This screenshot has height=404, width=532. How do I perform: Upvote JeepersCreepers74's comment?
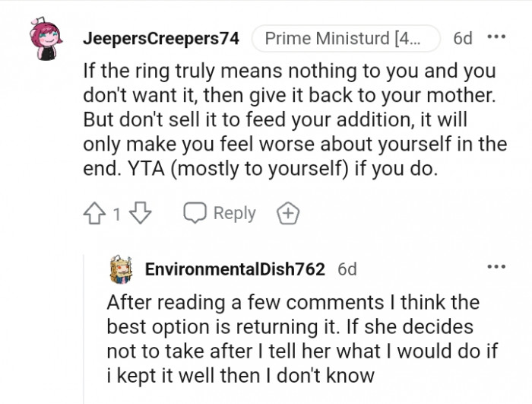click(x=96, y=214)
